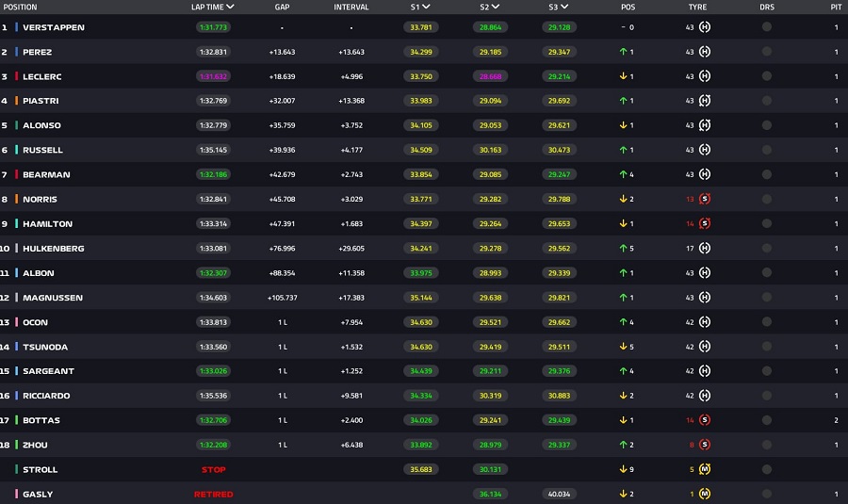Click Alonso's DRS indicator dot
Image resolution: width=848 pixels, height=504 pixels.
[766, 125]
